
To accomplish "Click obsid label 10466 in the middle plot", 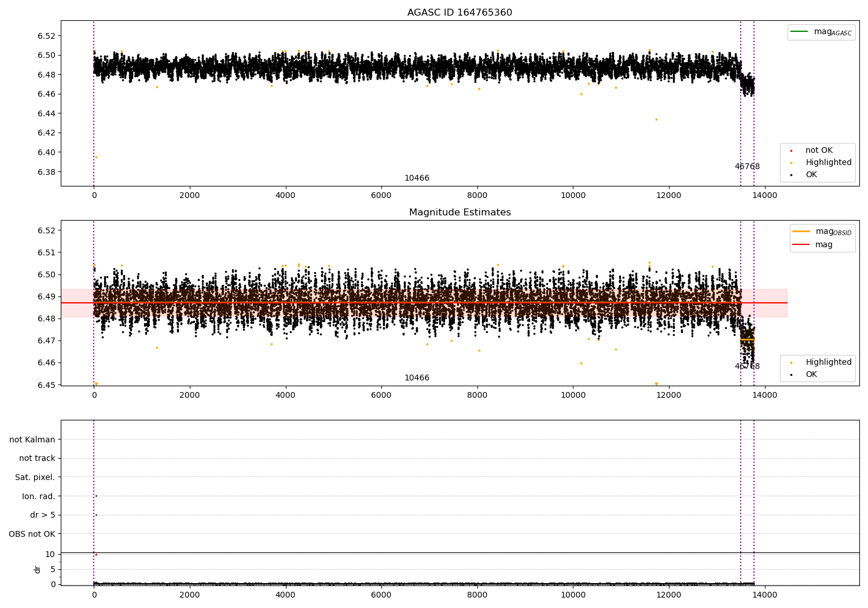I will pyautogui.click(x=417, y=378).
